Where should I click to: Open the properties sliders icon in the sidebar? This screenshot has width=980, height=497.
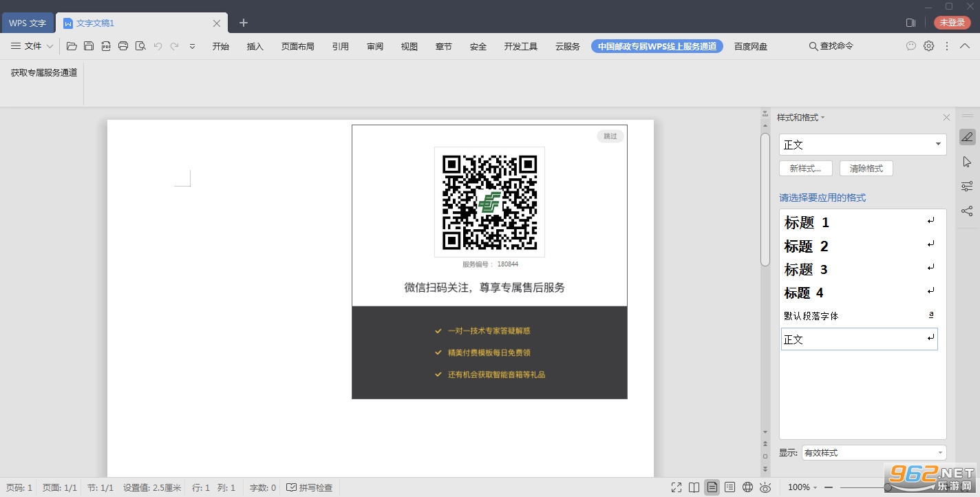point(967,187)
